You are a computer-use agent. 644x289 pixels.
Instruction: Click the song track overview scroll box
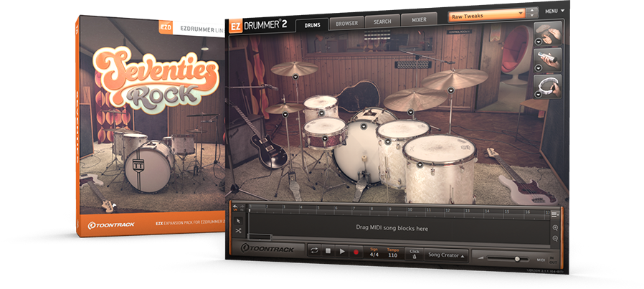pos(260,237)
